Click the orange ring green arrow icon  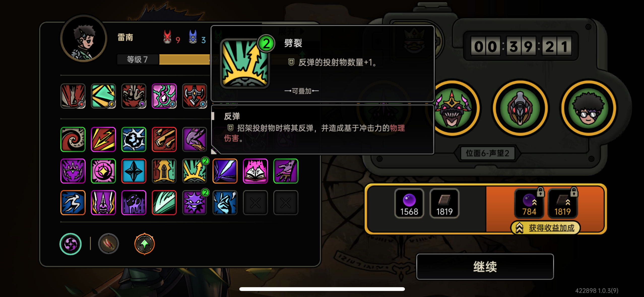[x=144, y=244]
